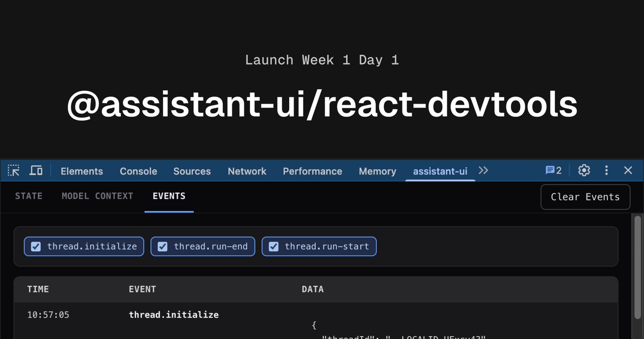This screenshot has height=339, width=644.
Task: Click the EVENT column header
Action: pos(142,289)
